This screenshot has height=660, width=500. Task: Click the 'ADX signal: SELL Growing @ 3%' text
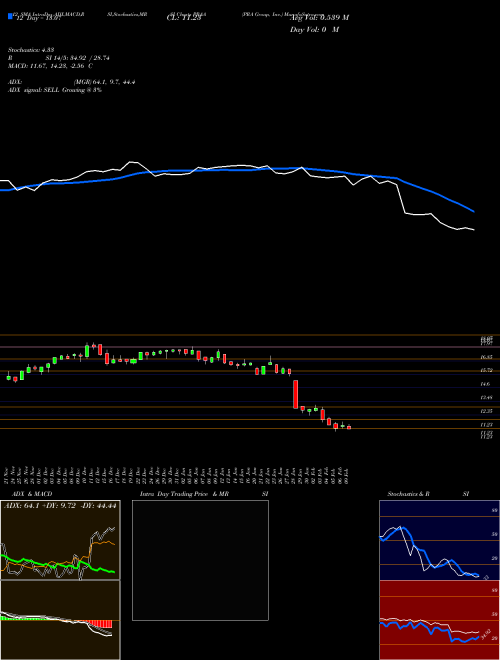click(55, 90)
